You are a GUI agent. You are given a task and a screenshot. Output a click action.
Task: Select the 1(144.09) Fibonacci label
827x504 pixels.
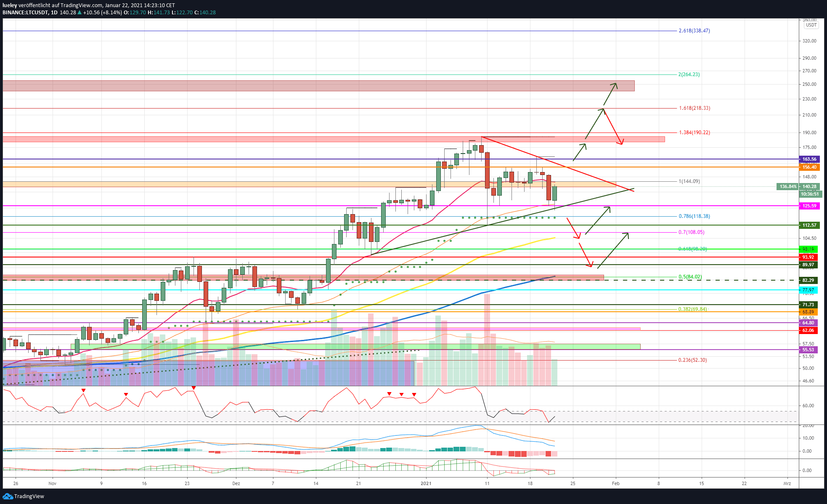tap(689, 181)
